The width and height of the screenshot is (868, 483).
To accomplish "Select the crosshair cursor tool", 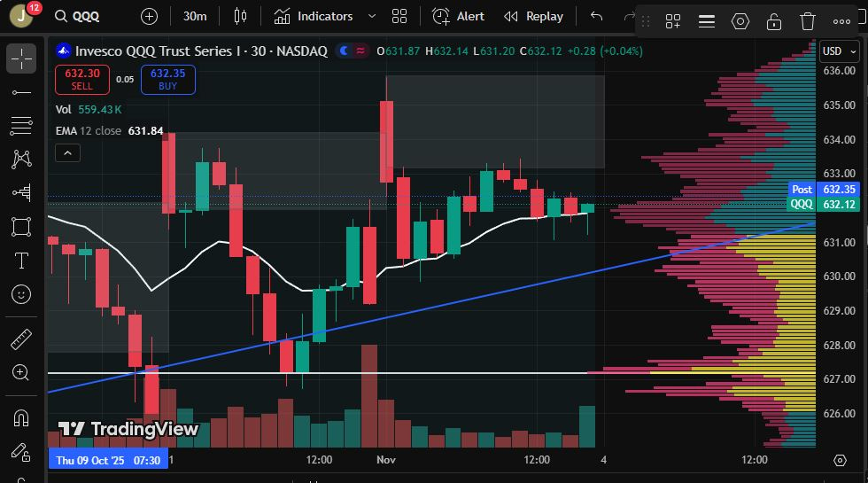I will click(21, 58).
